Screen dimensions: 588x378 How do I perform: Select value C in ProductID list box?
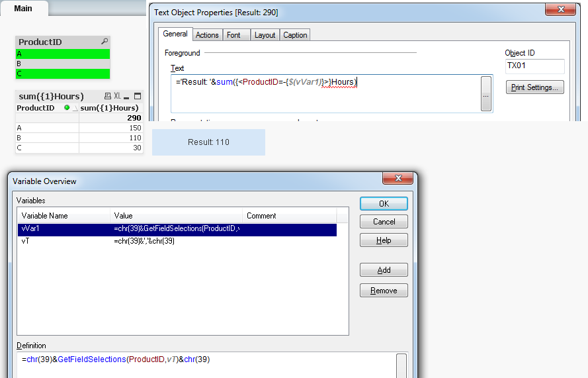pyautogui.click(x=62, y=74)
